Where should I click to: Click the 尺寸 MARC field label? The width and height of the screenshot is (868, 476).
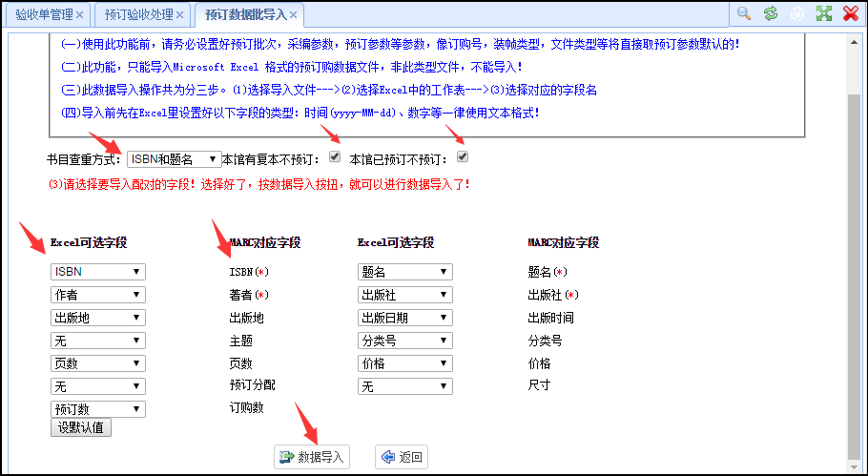pyautogui.click(x=539, y=384)
